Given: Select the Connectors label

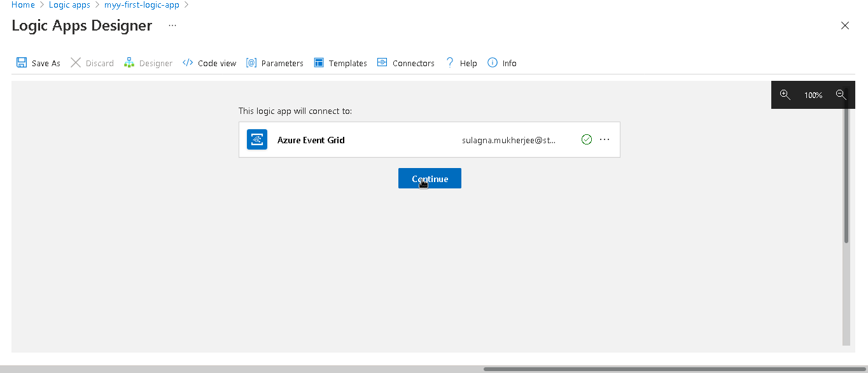Looking at the screenshot, I should click(x=414, y=63).
